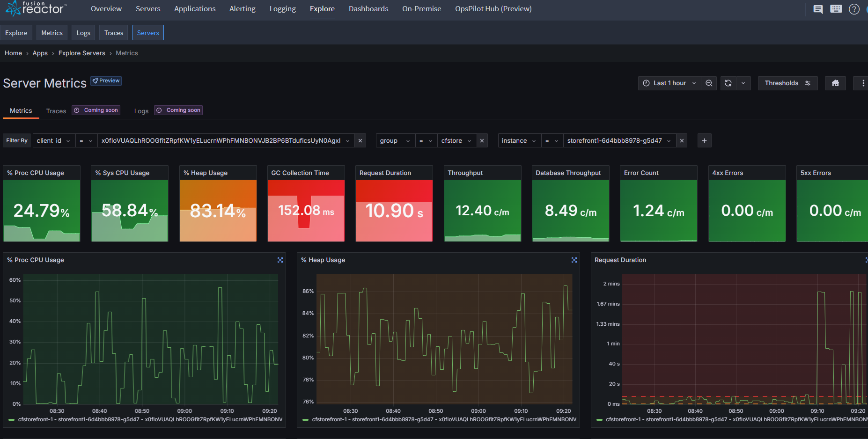
Task: Open the group key dropdown
Action: [395, 141]
